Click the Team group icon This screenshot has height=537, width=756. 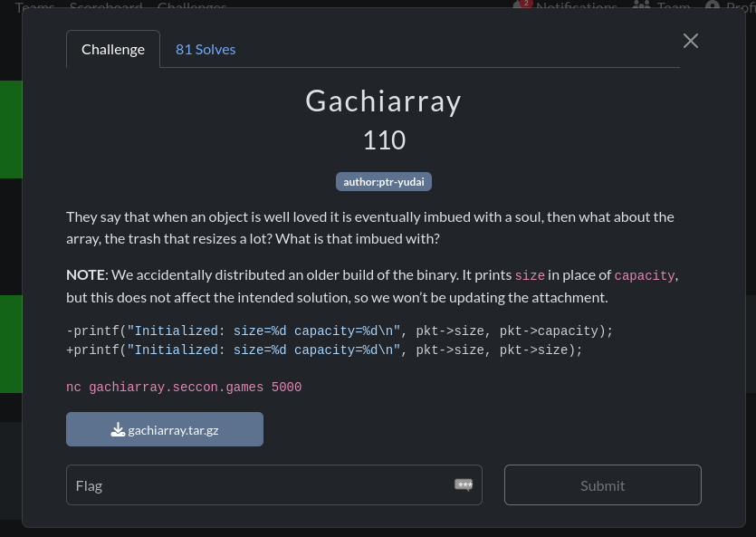[x=642, y=7]
